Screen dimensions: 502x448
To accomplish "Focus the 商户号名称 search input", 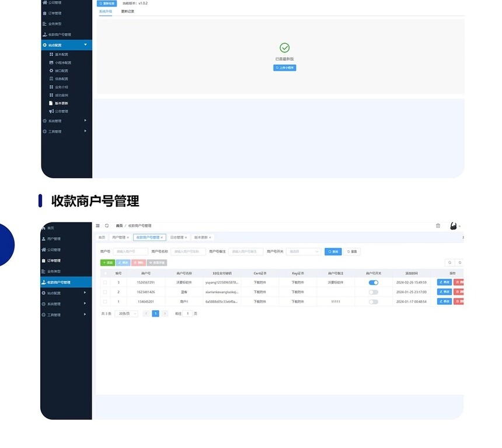I will click(188, 252).
